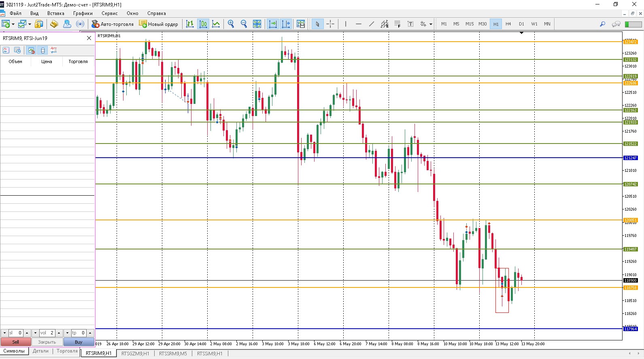Expand the shapes objects dropdown arrow

431,24
